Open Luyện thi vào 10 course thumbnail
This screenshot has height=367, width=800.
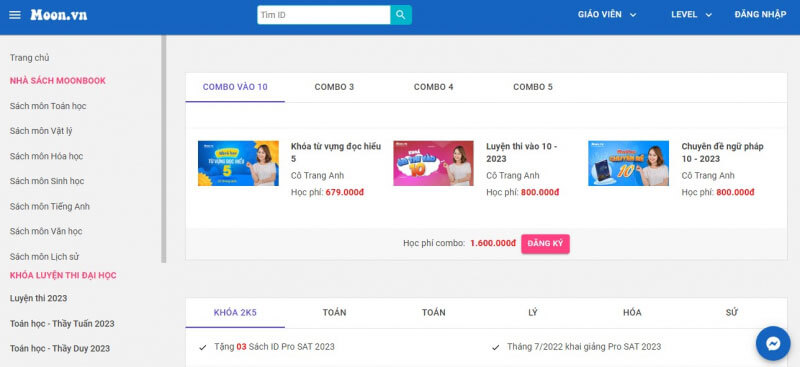click(433, 163)
